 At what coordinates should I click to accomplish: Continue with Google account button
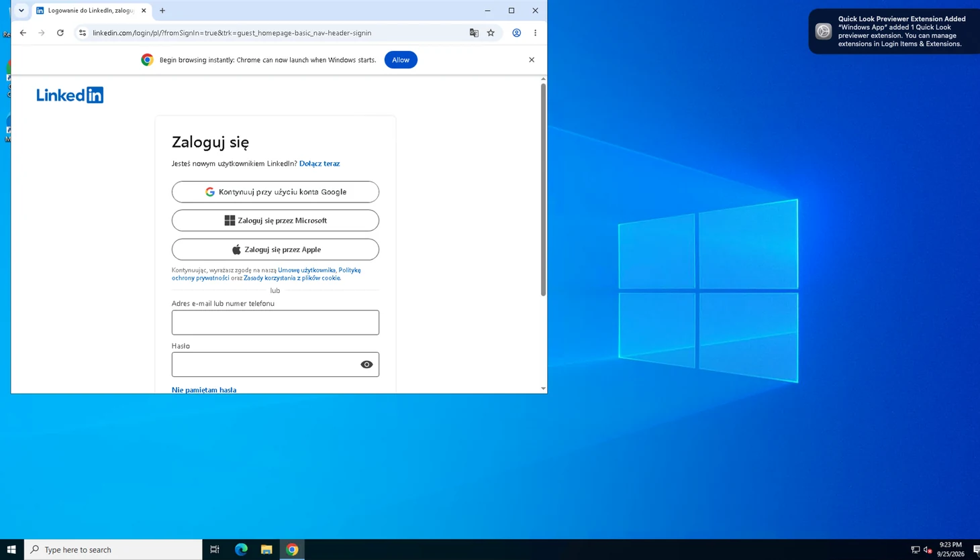coord(275,192)
